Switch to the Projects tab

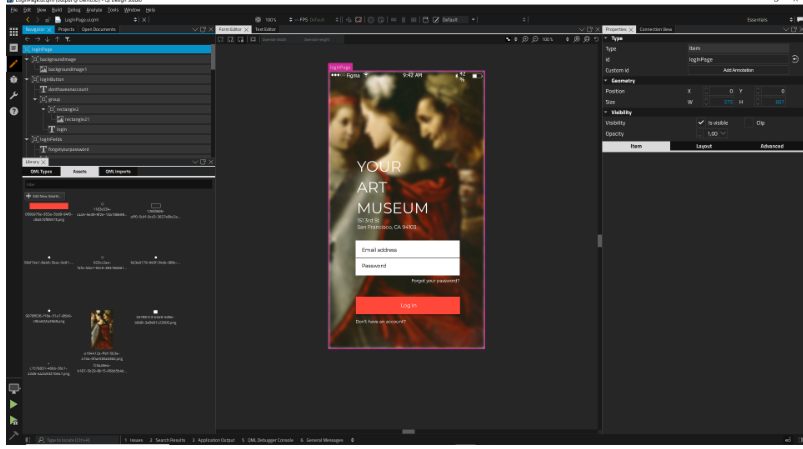pos(66,29)
